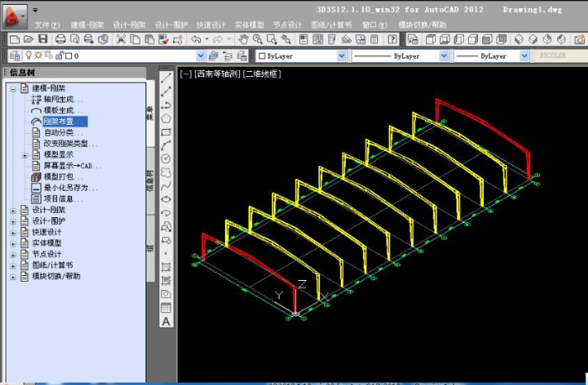Toggle the layer on/off lightbulb icon

pos(27,56)
